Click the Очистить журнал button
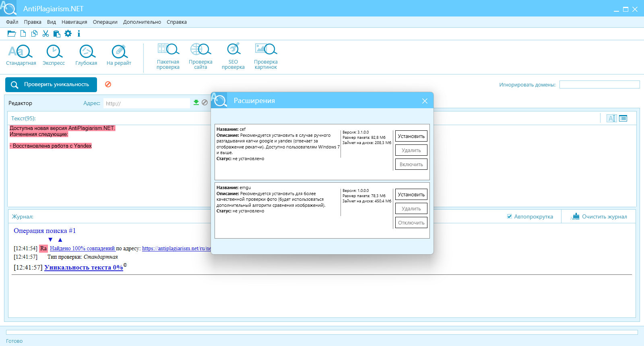The height and width of the screenshot is (346, 644). click(599, 216)
